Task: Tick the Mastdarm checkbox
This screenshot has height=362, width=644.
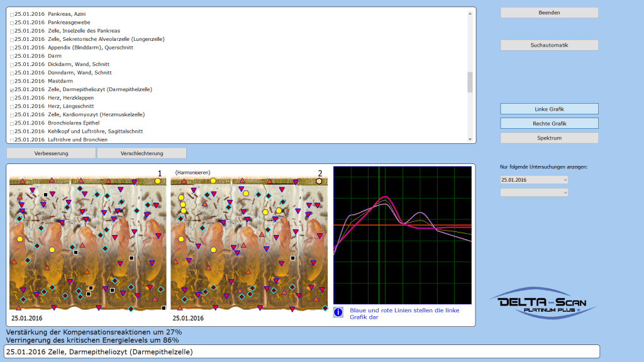Action: (11, 81)
